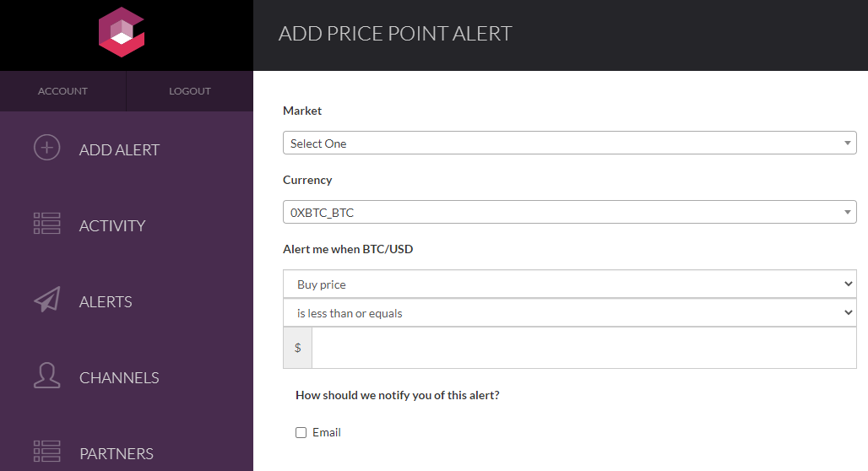868x471 pixels.
Task: Open the Market Select One dropdown
Action: [x=569, y=143]
